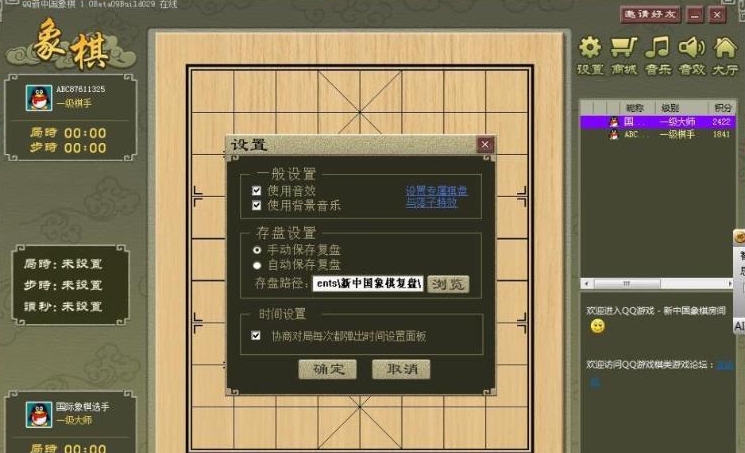Open the 设置 gear icon in the toolbar
745x453 pixels.
[x=590, y=56]
